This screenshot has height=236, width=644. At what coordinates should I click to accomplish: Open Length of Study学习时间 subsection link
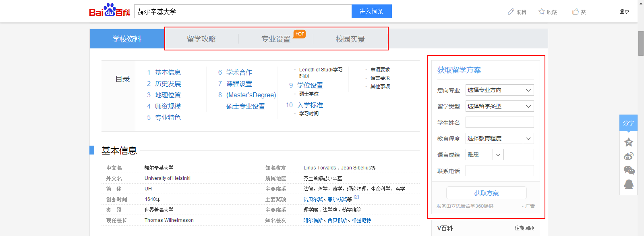coord(321,73)
